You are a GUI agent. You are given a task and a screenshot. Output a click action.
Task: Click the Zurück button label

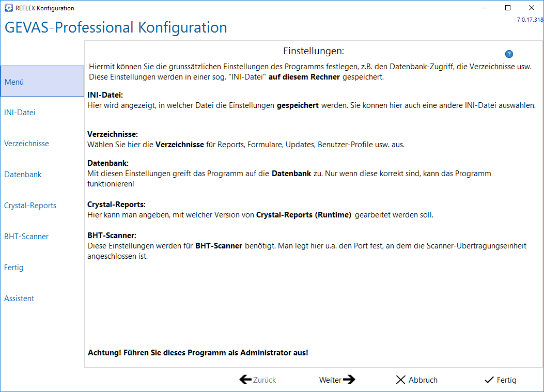coord(265,380)
